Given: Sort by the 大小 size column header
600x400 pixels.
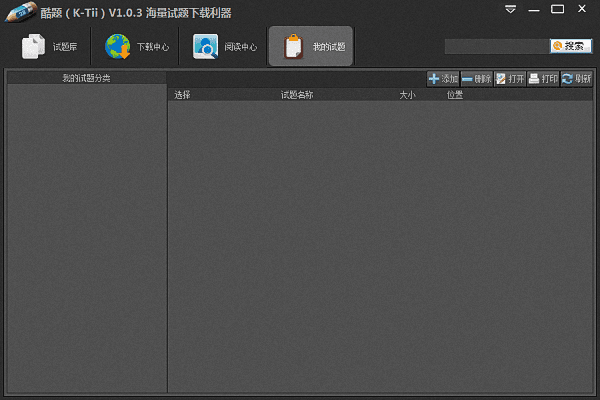Looking at the screenshot, I should click(x=407, y=95).
